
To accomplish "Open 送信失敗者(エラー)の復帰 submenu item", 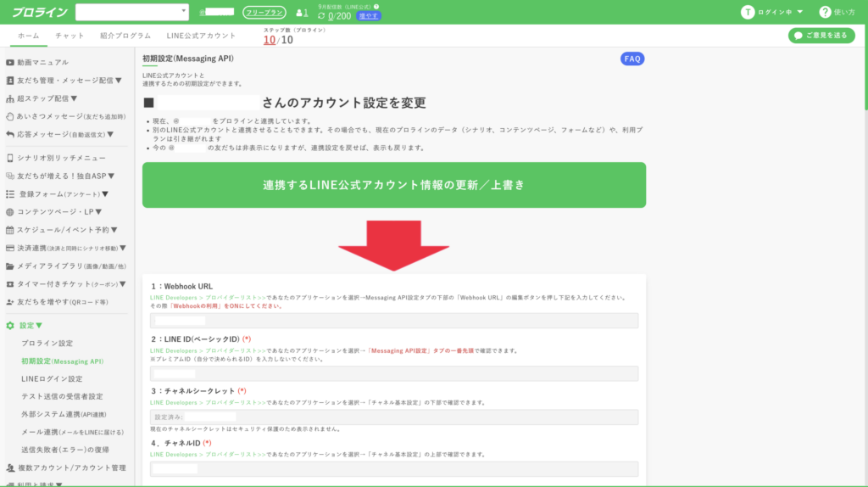I will coord(64,450).
